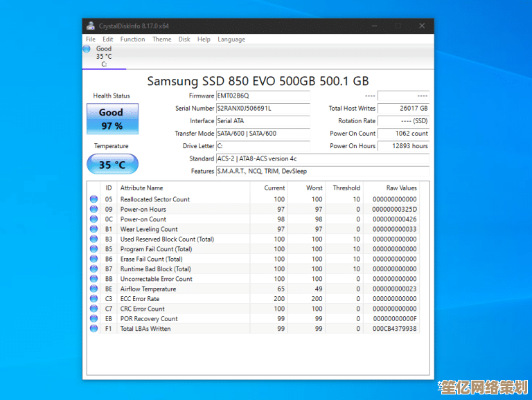Click the CrystalDiskInfo title bar app icon
Viewport: 532px width, 400px height.
[x=90, y=26]
